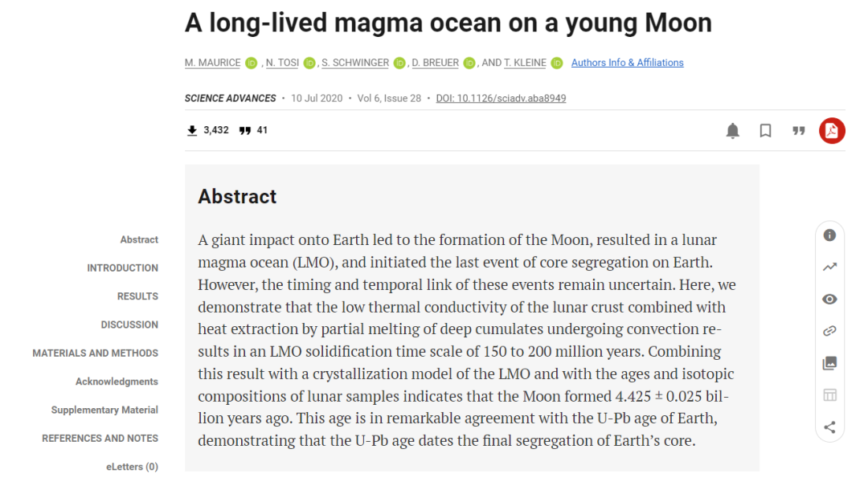868x486 pixels.
Task: Jump to INTRODUCTION section
Action: [122, 268]
